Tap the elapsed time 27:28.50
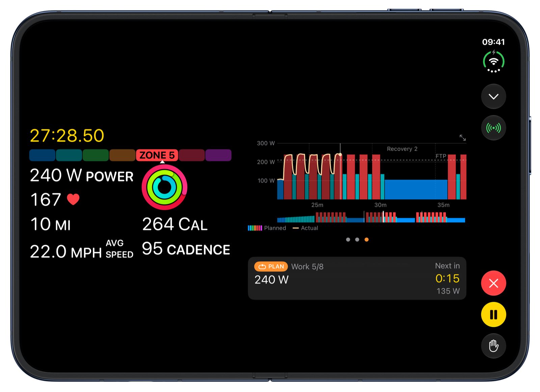Screen dimensions: 540x392 click(x=67, y=136)
